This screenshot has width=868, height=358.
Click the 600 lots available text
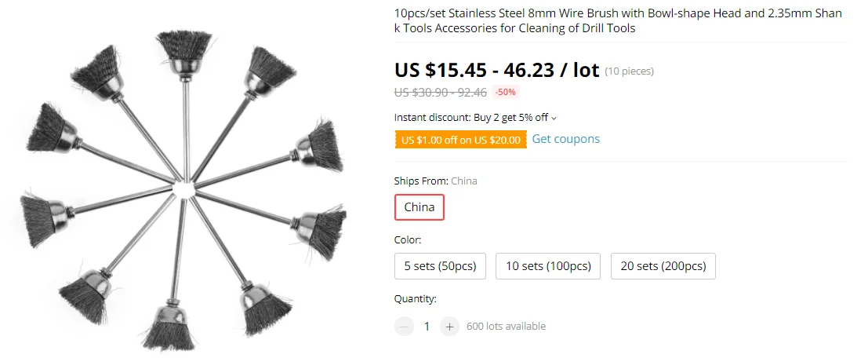(x=506, y=327)
